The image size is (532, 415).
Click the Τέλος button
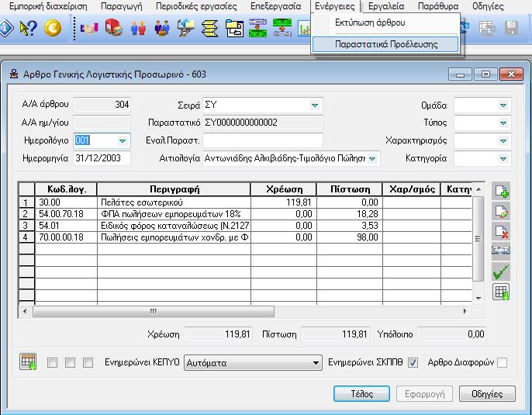[x=361, y=393]
